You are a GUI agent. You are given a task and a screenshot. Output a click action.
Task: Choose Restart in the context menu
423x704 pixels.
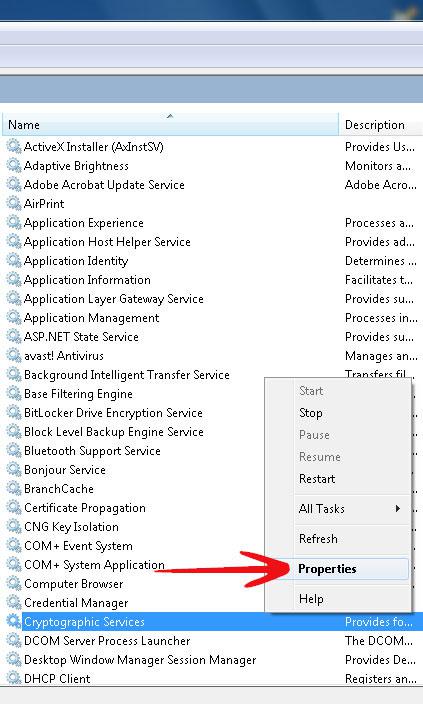pos(317,479)
